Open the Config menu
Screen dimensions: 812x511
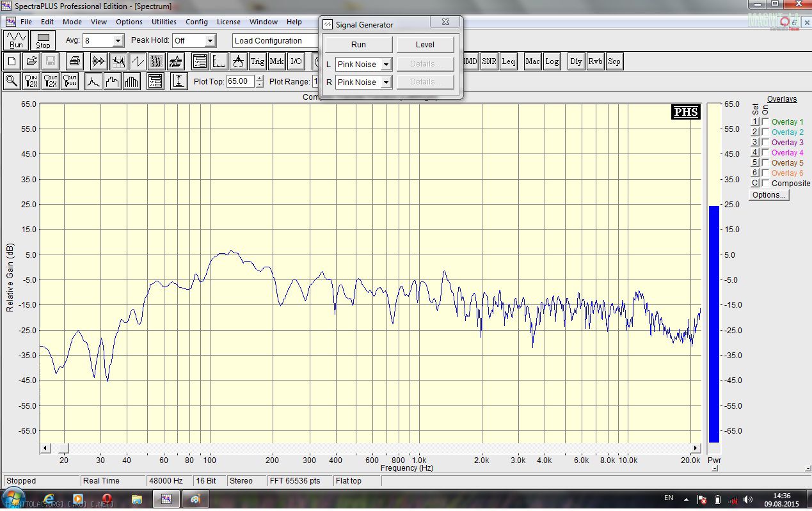tap(196, 22)
